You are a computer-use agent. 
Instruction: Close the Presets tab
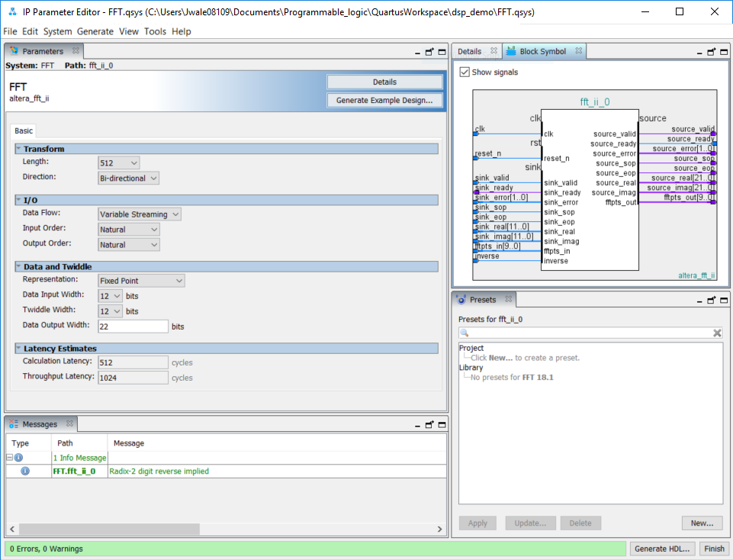(509, 299)
